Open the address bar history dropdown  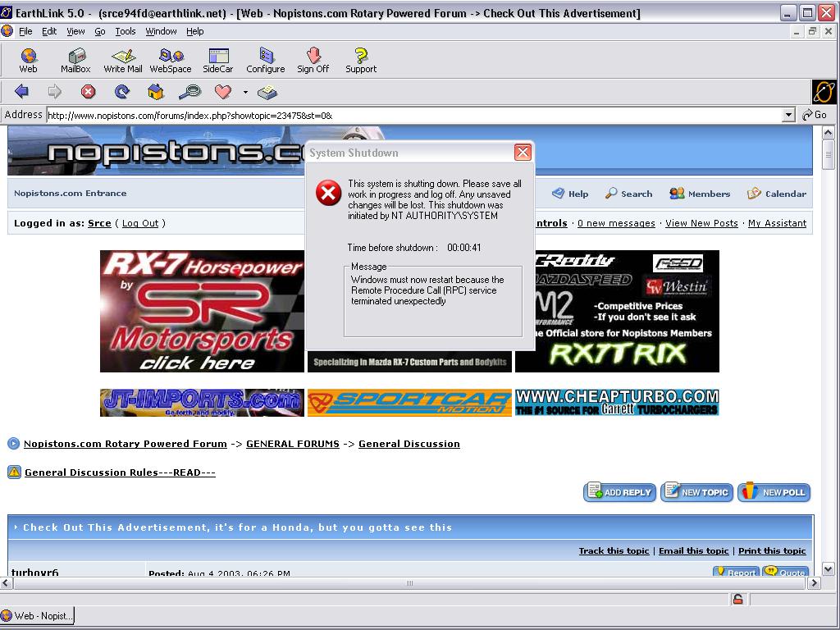pos(788,115)
